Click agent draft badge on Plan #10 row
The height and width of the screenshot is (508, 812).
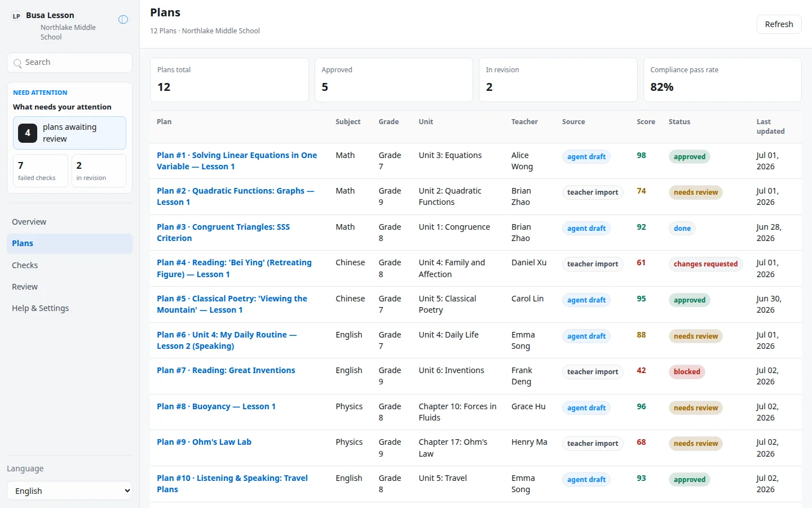586,480
